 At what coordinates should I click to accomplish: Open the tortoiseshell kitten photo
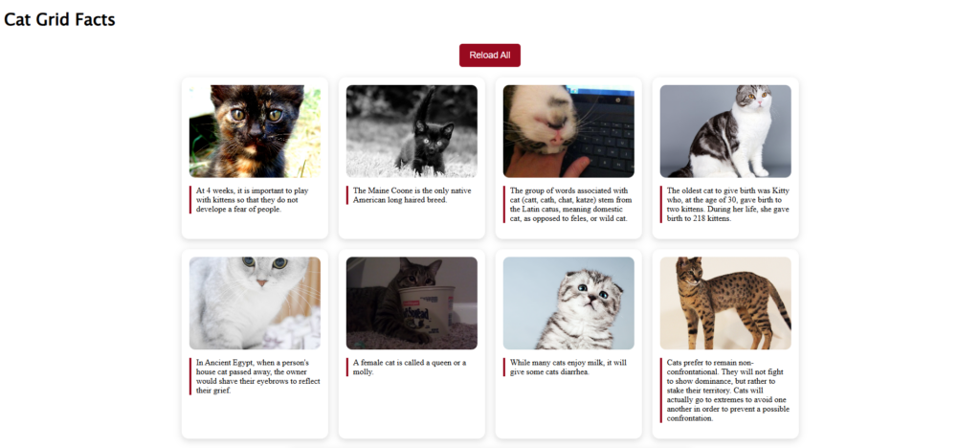coord(255,131)
